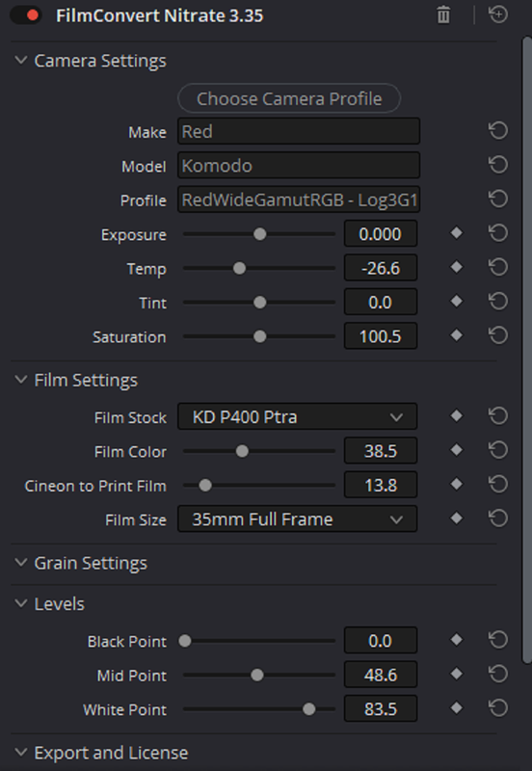Collapse the Film Settings section
Viewport: 532px width, 771px height.
click(20, 380)
